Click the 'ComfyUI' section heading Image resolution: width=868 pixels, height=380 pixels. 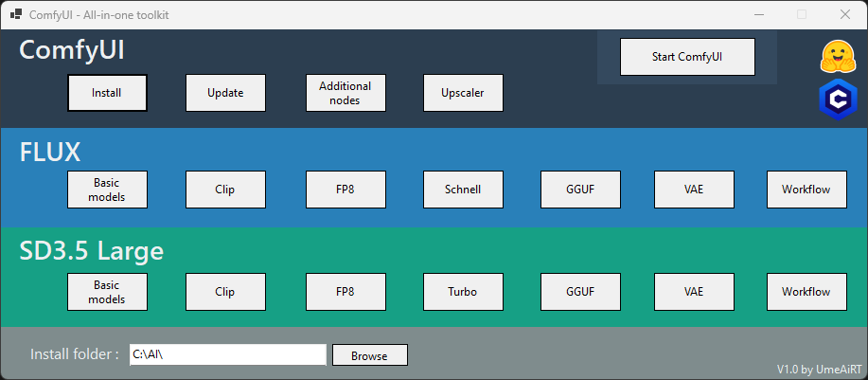pyautogui.click(x=72, y=50)
